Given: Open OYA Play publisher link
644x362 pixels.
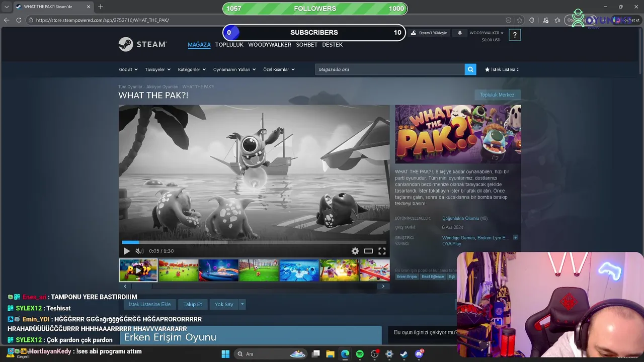Looking at the screenshot, I should coord(451,244).
